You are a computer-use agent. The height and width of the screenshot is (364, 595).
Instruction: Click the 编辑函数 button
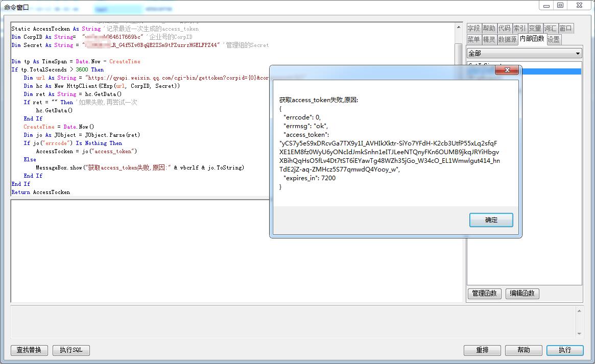point(522,294)
